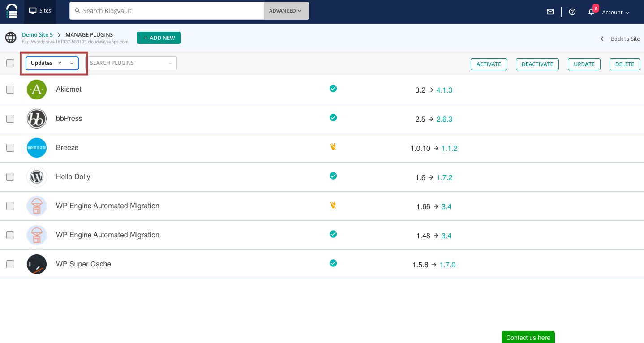The image size is (644, 343).
Task: Click the DEACTIVATE button
Action: pyautogui.click(x=537, y=64)
